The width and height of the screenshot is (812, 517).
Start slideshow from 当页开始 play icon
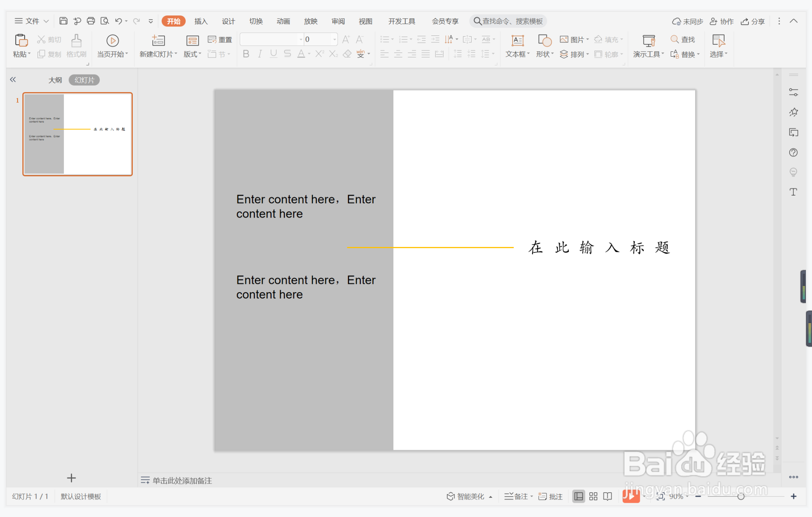[112, 41]
